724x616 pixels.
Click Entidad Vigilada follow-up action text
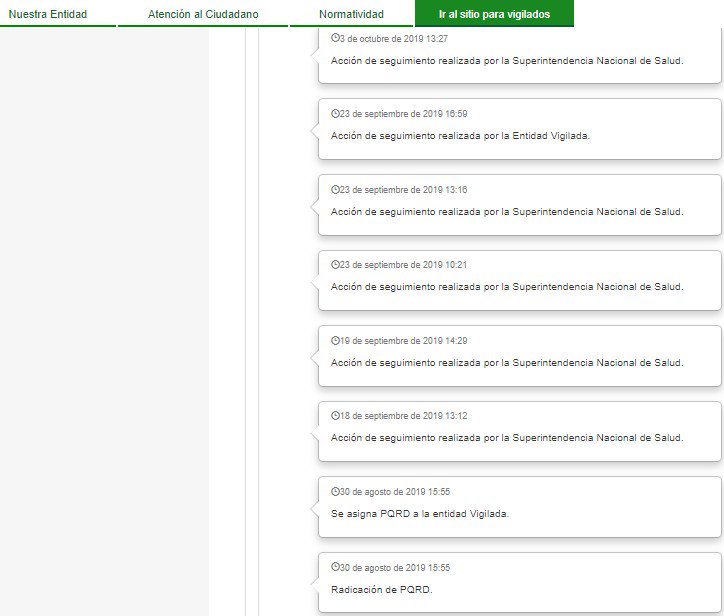pyautogui.click(x=460, y=136)
